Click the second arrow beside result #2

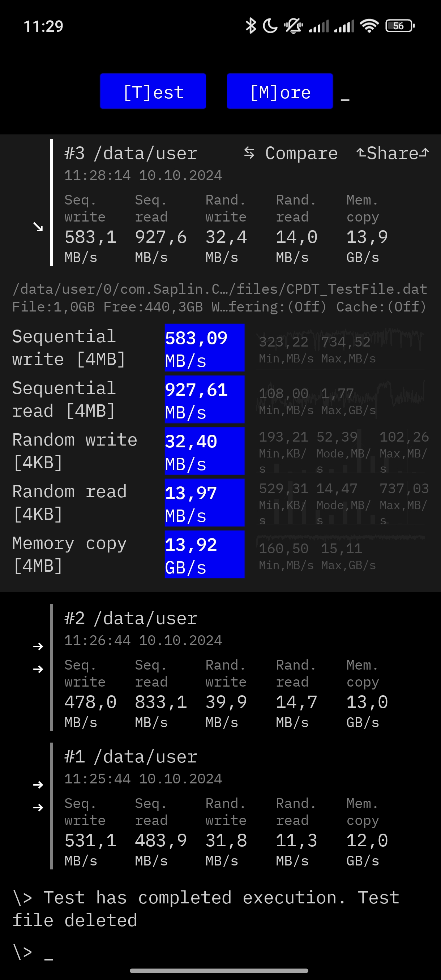tap(38, 669)
